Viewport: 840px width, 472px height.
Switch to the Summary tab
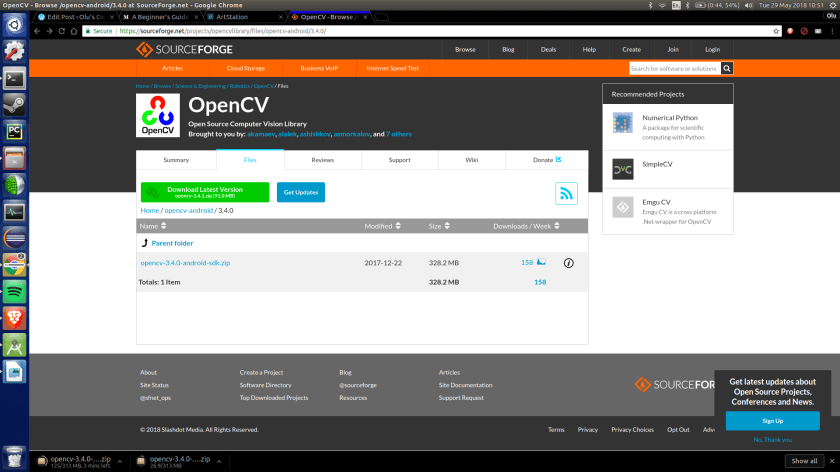[x=176, y=160]
